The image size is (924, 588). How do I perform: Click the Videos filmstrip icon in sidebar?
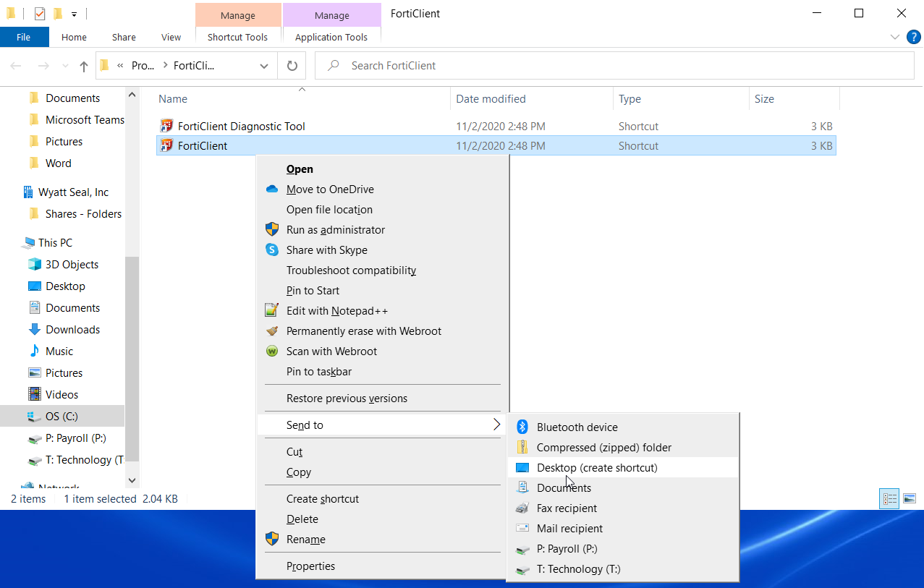34,395
